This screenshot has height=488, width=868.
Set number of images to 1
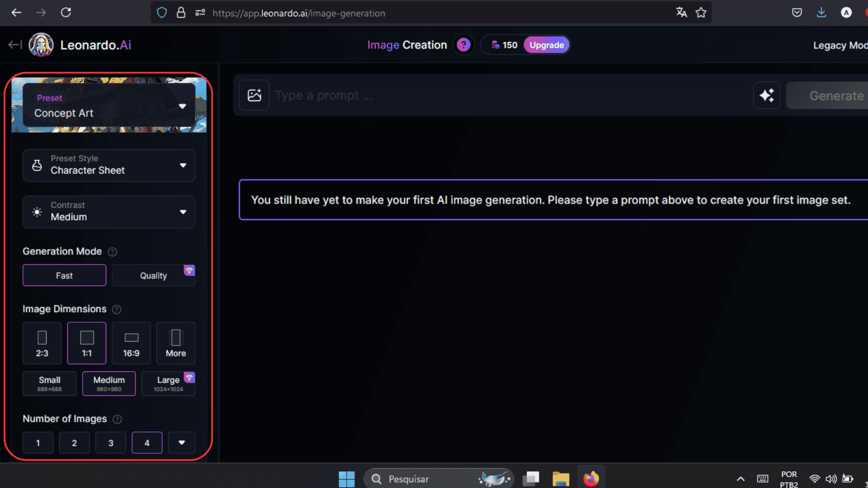point(38,443)
